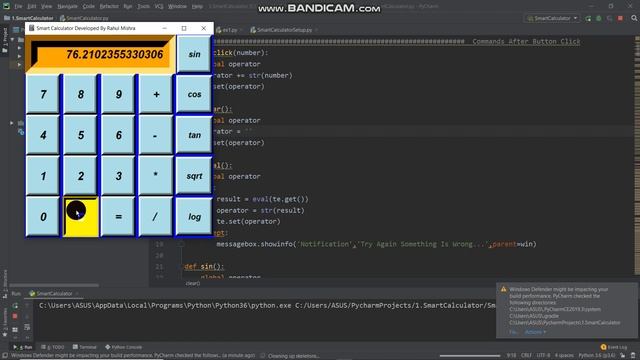Click the UTF-8 encoding status bar entry
This screenshot has height=360, width=640.
(x=543, y=356)
